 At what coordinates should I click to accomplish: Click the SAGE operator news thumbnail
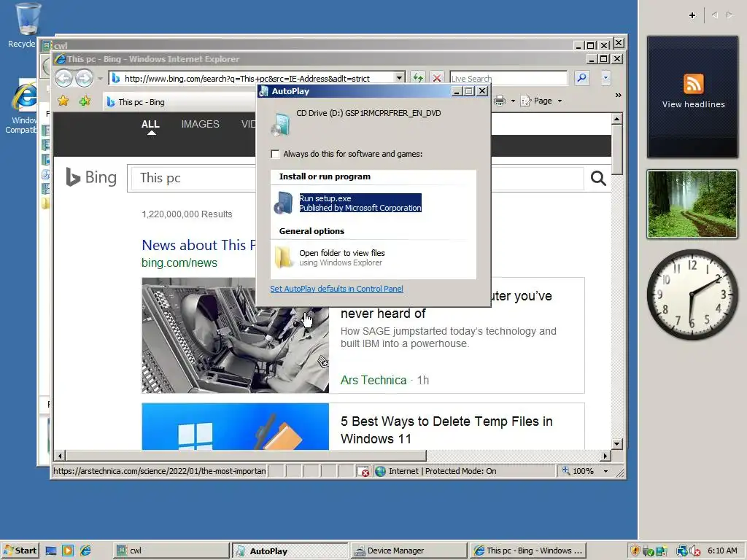(236, 335)
